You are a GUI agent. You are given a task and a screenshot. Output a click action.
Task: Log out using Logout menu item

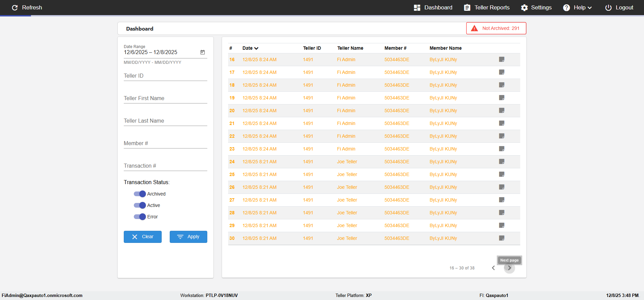pos(619,7)
